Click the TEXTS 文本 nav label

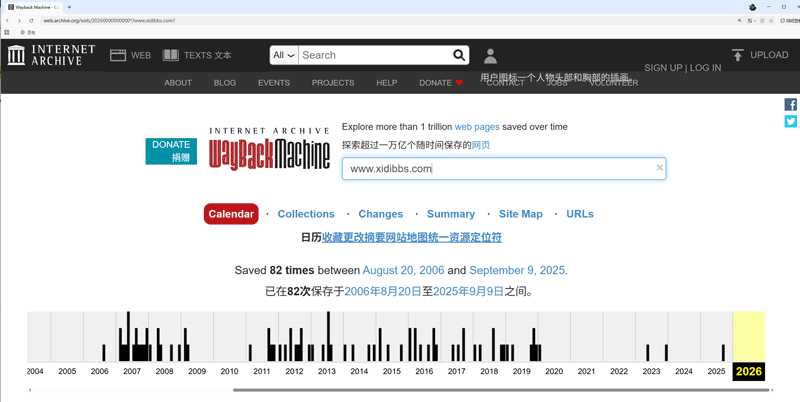pos(208,55)
